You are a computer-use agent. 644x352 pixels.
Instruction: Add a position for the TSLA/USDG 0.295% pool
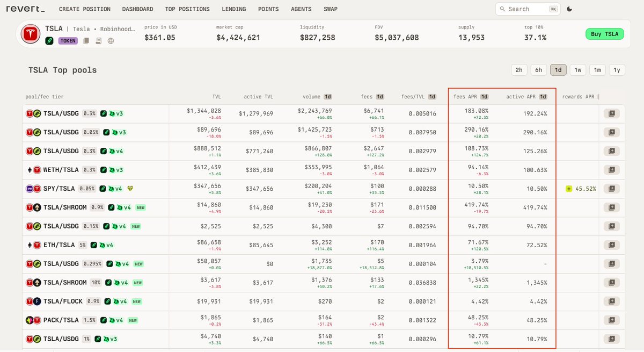tap(612, 264)
